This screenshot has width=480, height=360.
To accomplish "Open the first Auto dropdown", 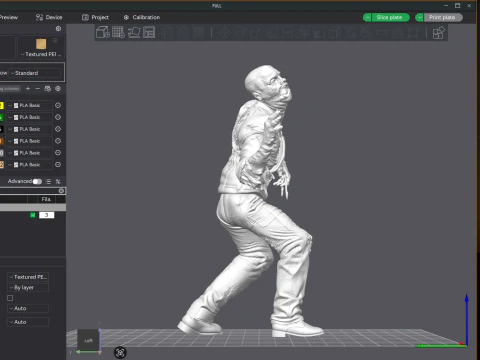I will 28,308.
